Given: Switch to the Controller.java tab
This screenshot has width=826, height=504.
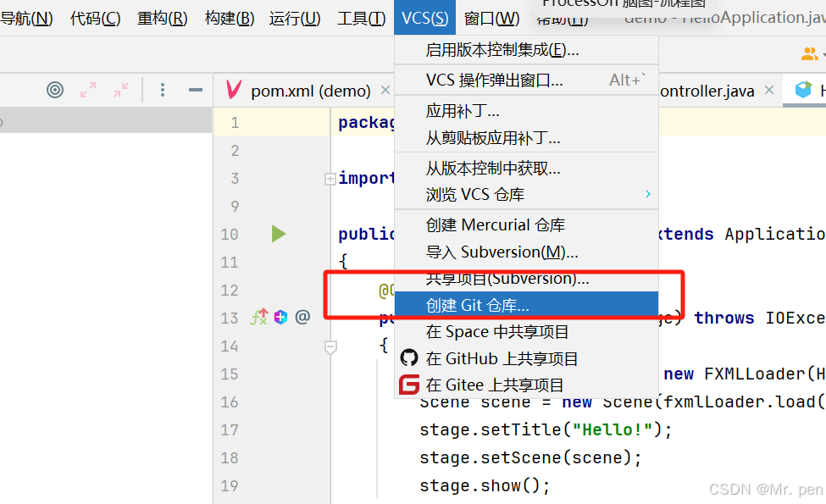Looking at the screenshot, I should [x=706, y=91].
